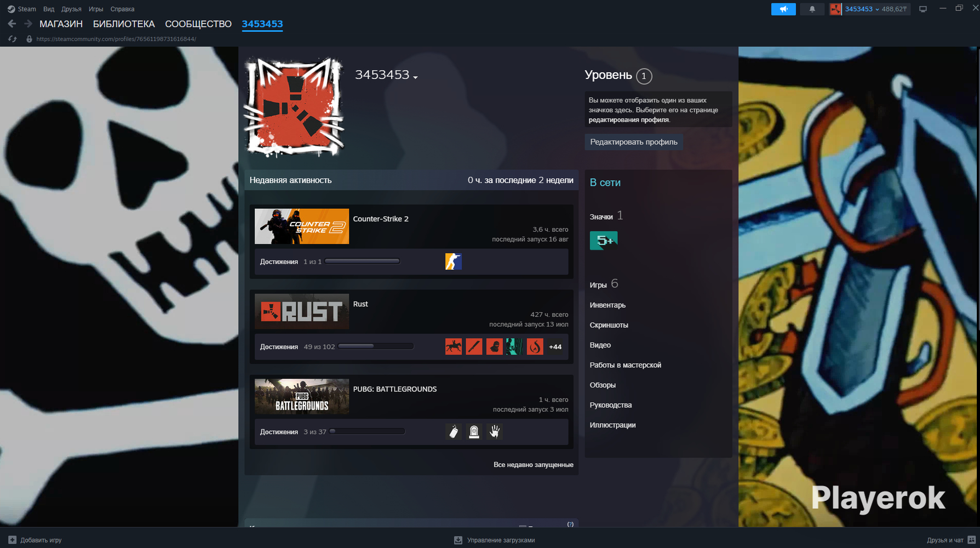
Task: Switch to the БИБЛИОТЕКА tab
Action: coord(124,24)
